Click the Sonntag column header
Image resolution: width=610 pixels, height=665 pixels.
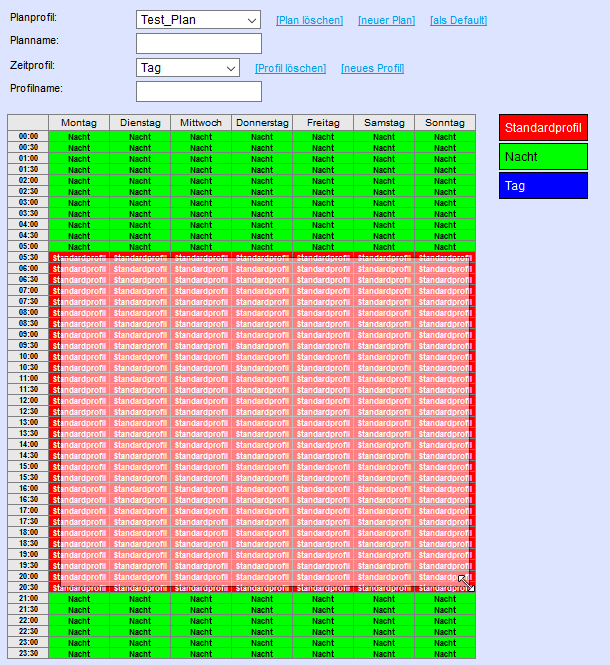tap(444, 123)
